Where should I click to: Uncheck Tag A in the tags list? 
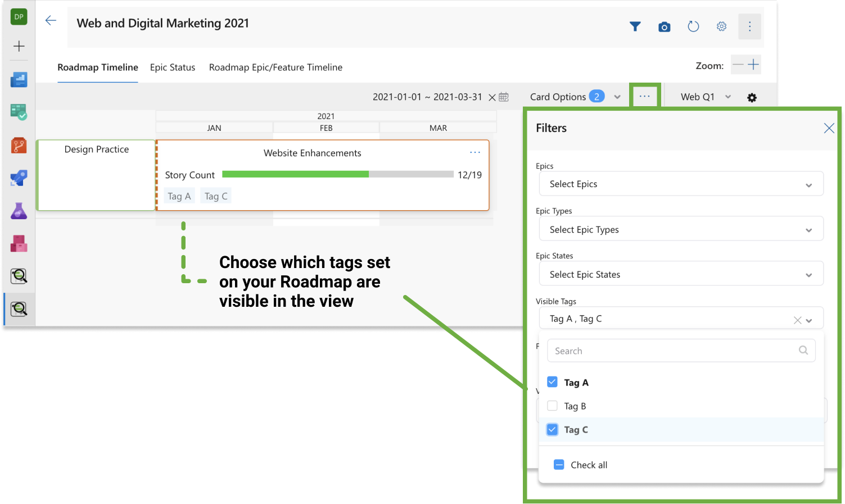[552, 382]
